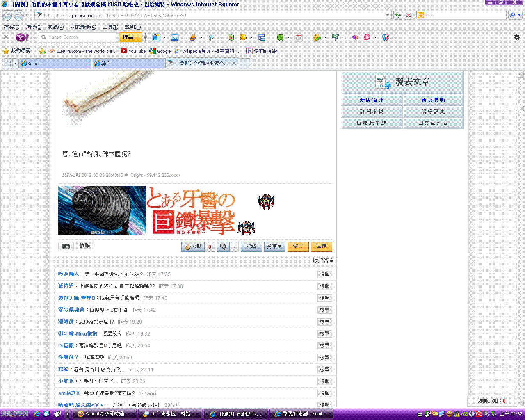525x420 pixels.
Task: Open the 檔案(F) menu
Action: coord(11,27)
